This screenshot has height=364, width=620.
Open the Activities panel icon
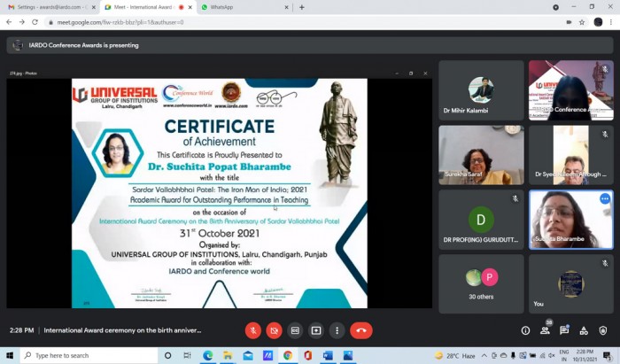pyautogui.click(x=584, y=330)
